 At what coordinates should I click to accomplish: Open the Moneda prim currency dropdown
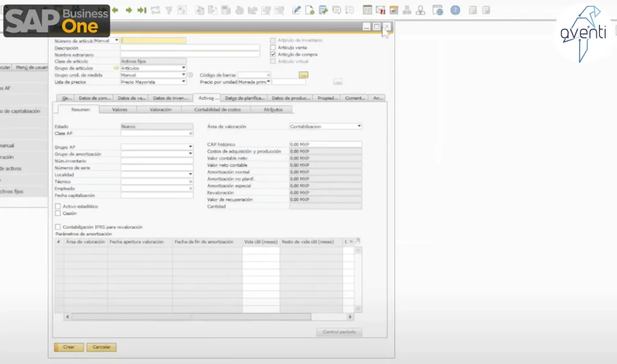click(268, 82)
